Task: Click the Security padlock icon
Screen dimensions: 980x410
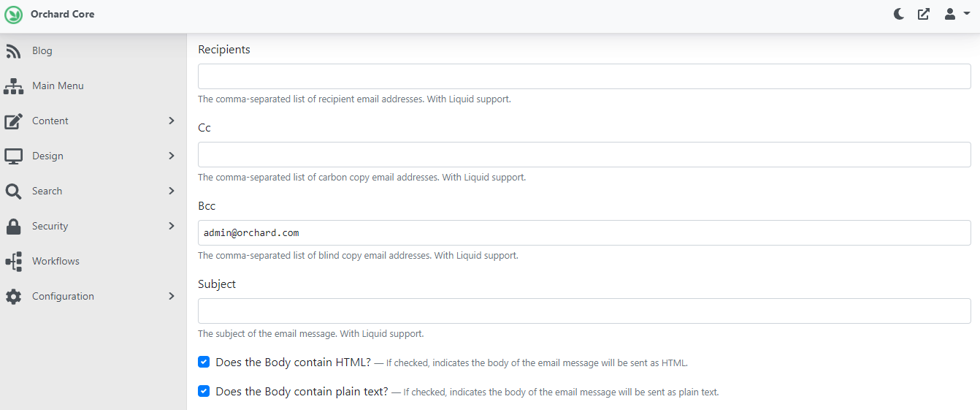Action: click(13, 227)
